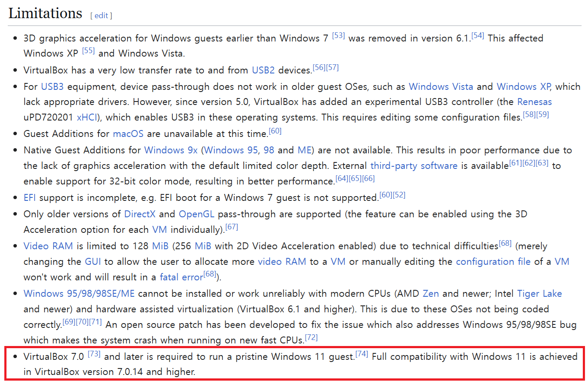Follow the USB3 link at start of bullet
588x381 pixels.
point(52,86)
